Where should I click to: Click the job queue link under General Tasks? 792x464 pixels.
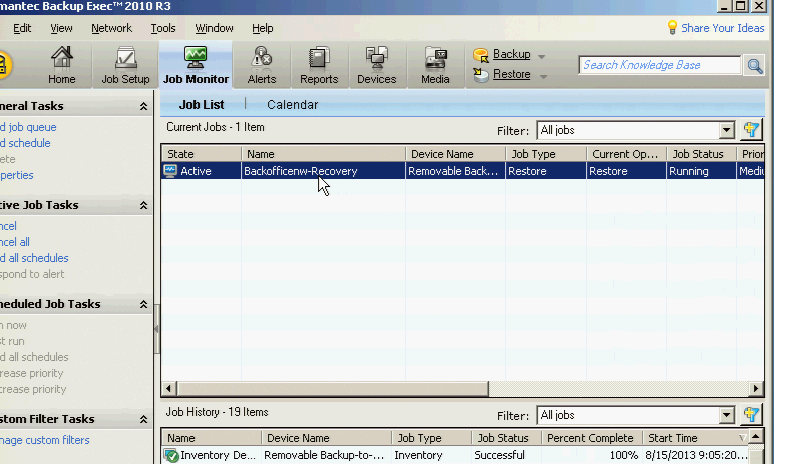pyautogui.click(x=28, y=127)
